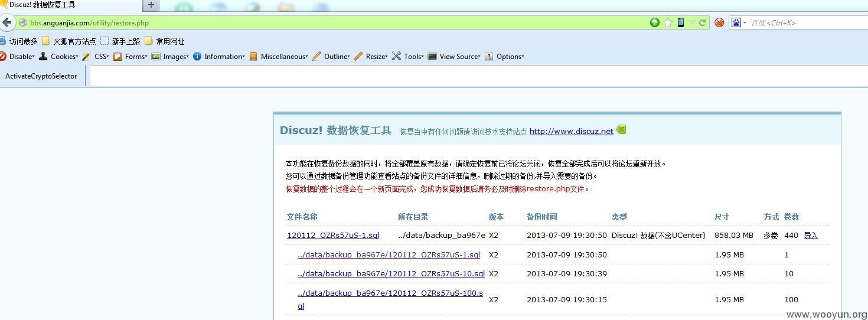This screenshot has height=320, width=868.
Task: Select the ../data/backup_ba967e directory cell
Action: (442, 236)
